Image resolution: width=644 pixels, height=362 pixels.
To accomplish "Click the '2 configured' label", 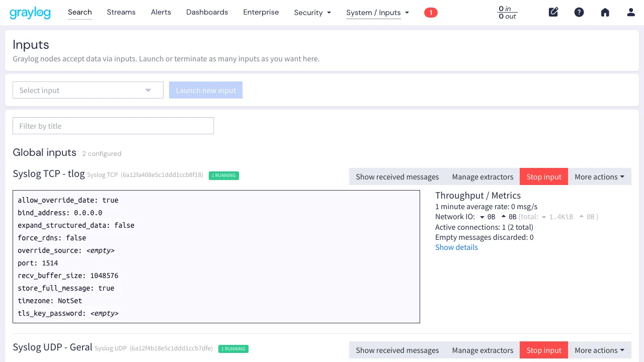I will 102,153.
